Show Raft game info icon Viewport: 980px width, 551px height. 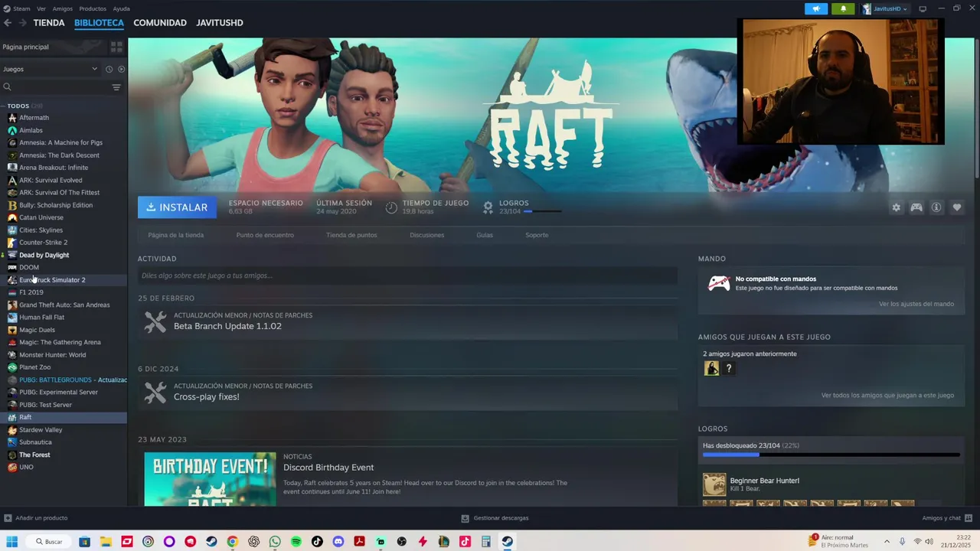click(x=936, y=207)
